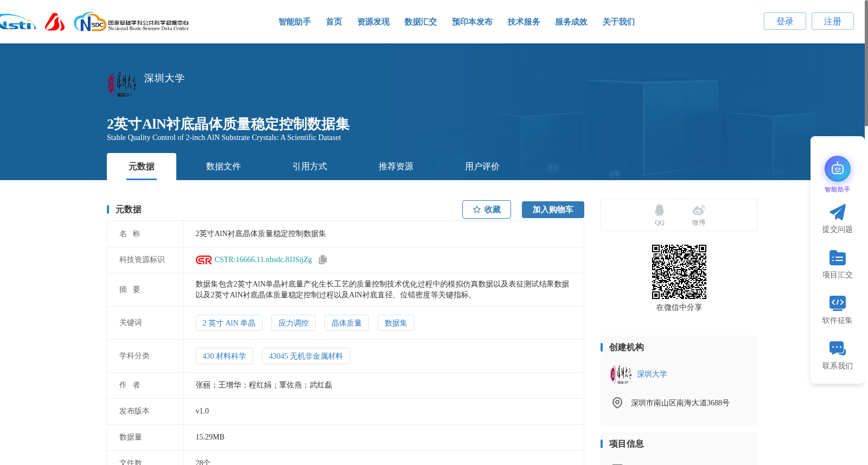Screen dimensions: 868x465
Task: Click the 数据集 keyword tag
Action: tap(396, 323)
